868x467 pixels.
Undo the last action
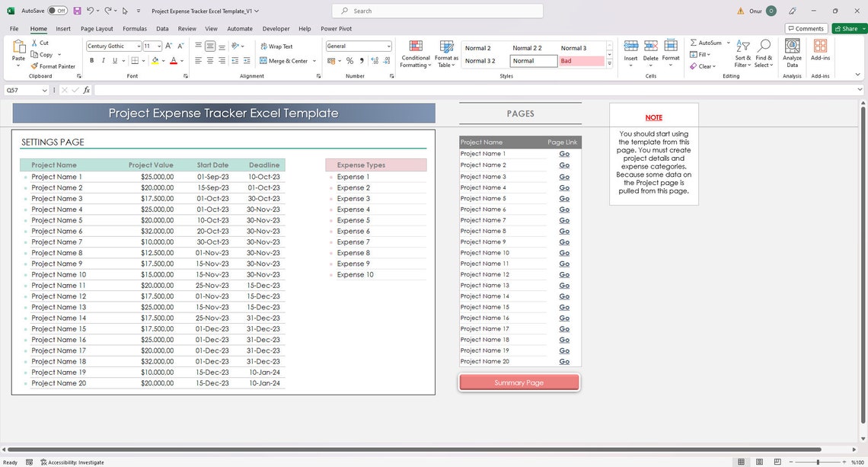[x=90, y=11]
